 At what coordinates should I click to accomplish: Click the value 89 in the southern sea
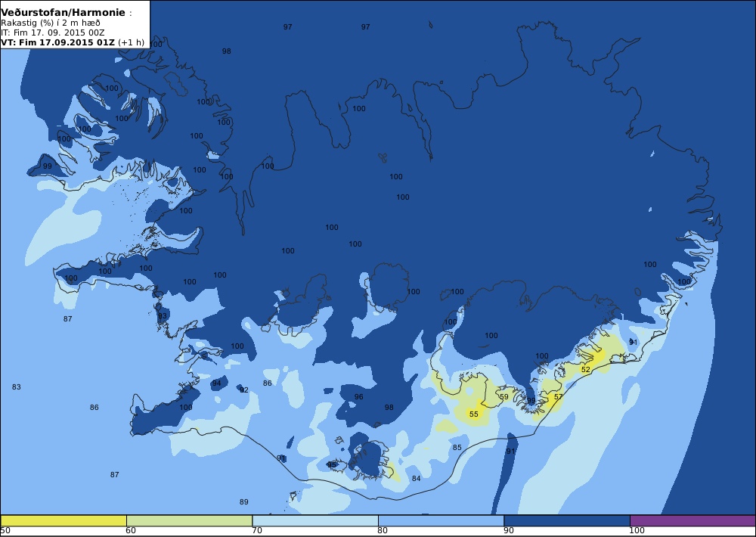[244, 501]
